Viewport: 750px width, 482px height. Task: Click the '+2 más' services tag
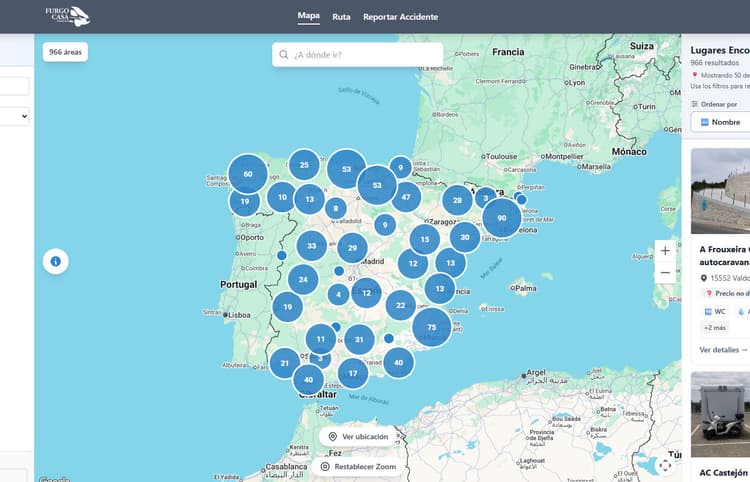pyautogui.click(x=715, y=328)
